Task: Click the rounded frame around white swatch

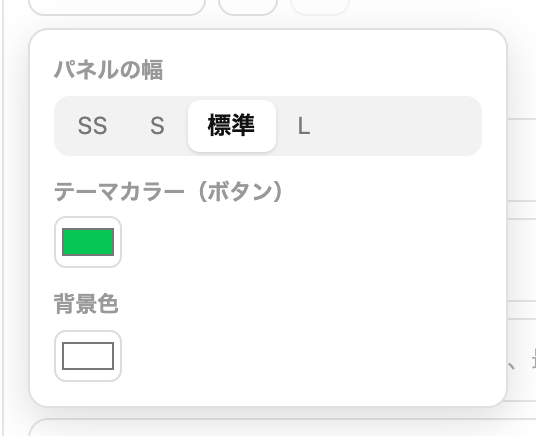Action: point(88,356)
